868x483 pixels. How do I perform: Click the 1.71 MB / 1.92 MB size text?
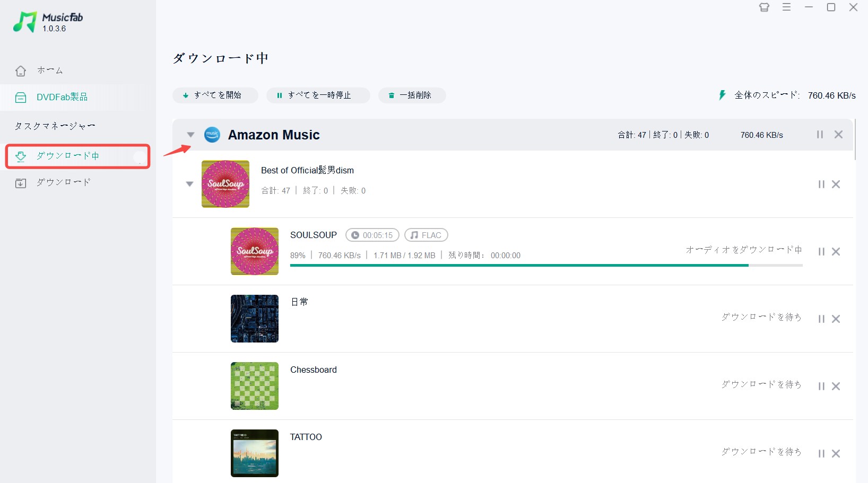[x=404, y=256]
